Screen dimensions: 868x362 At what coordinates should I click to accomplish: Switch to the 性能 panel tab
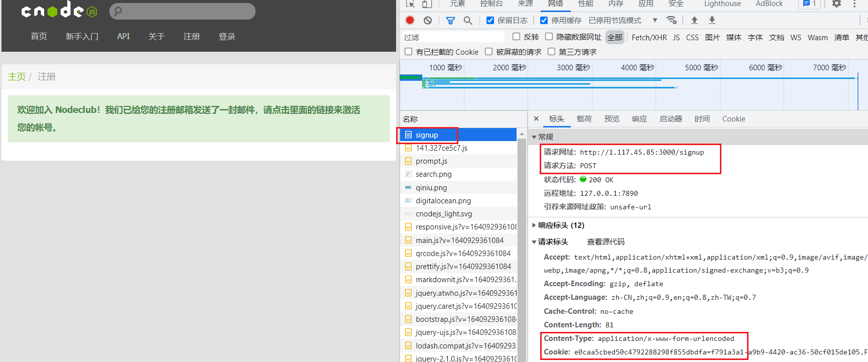(x=586, y=4)
